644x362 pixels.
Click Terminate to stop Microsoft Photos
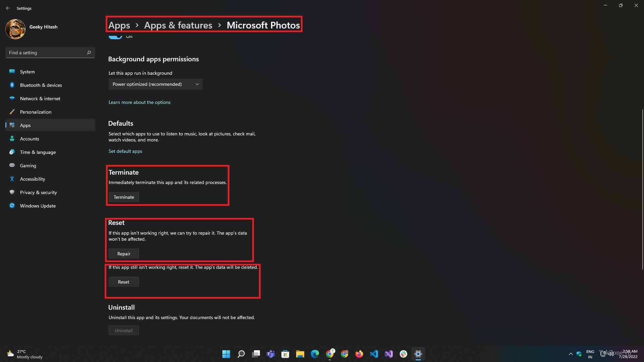(x=123, y=197)
